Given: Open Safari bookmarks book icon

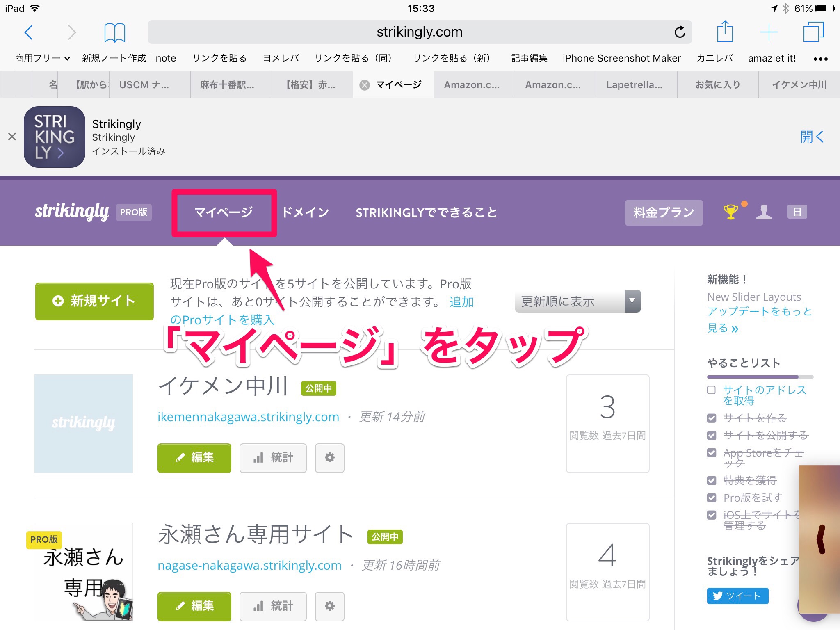Looking at the screenshot, I should pos(114,32).
